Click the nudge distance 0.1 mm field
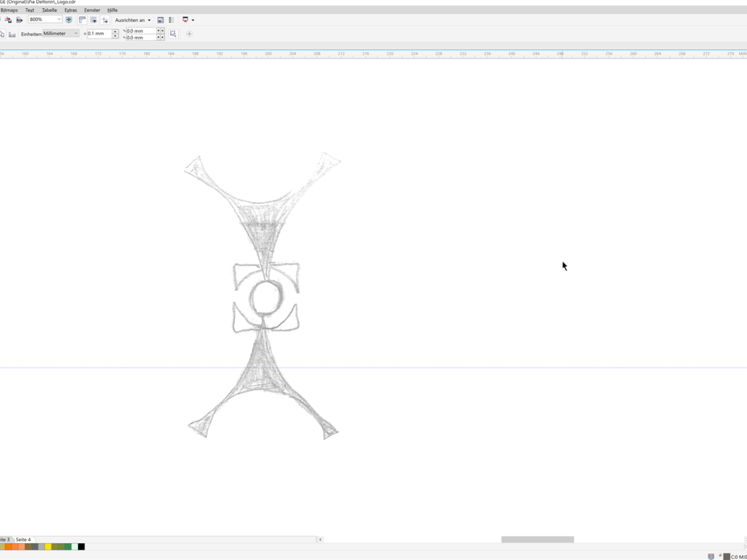 click(99, 34)
